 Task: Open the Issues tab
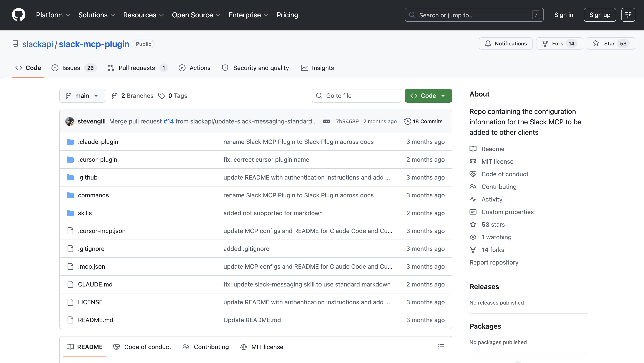point(74,68)
